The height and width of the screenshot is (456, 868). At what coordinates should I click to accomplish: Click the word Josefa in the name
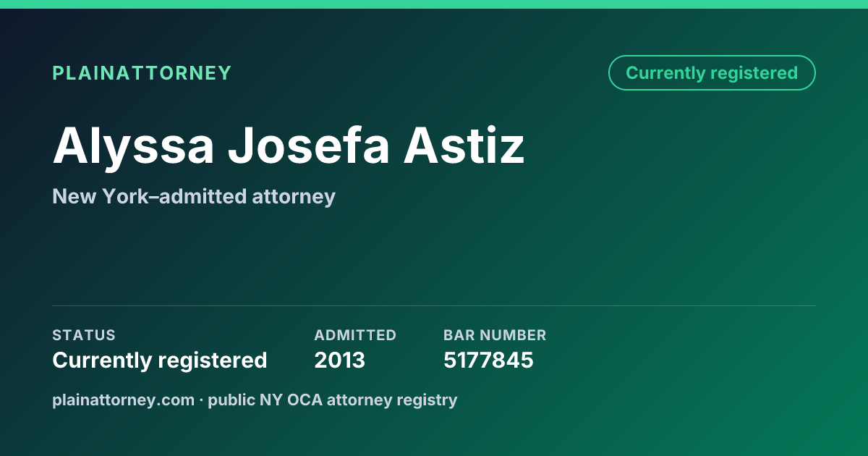point(309,147)
